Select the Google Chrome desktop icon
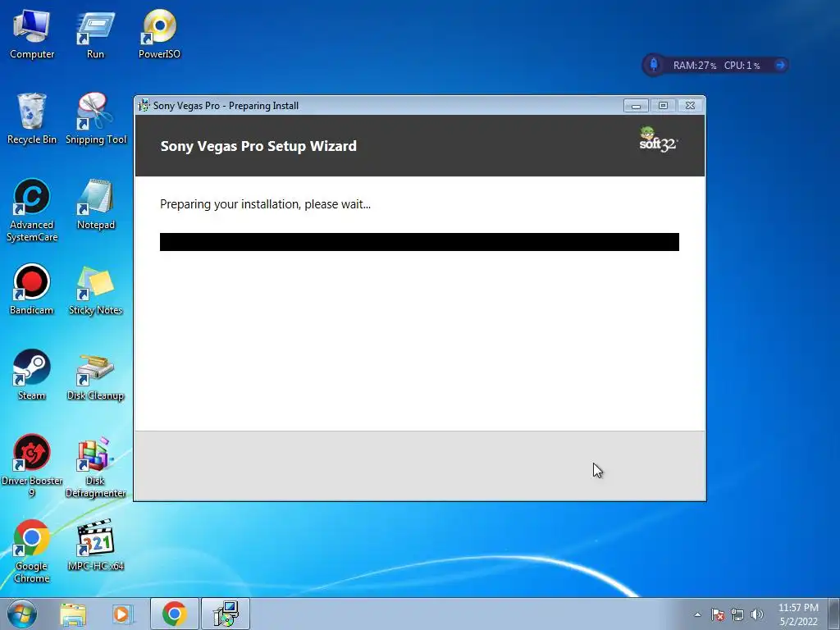 tap(32, 551)
